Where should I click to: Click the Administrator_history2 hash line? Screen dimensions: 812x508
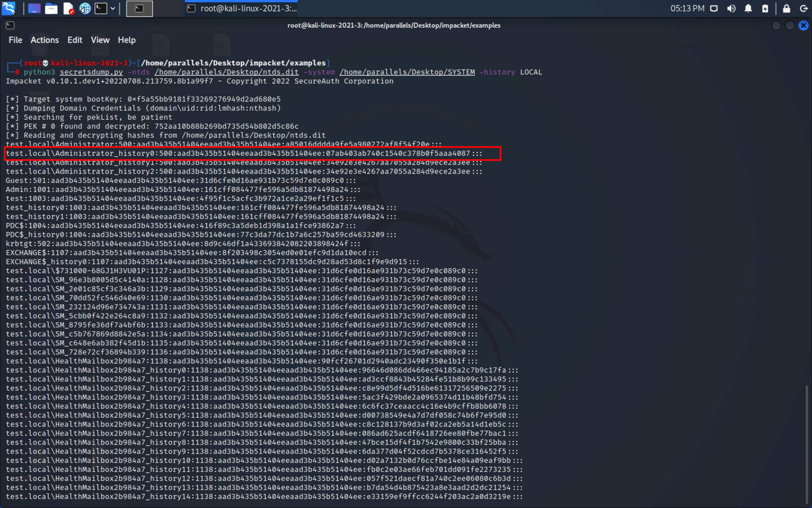[x=244, y=171]
